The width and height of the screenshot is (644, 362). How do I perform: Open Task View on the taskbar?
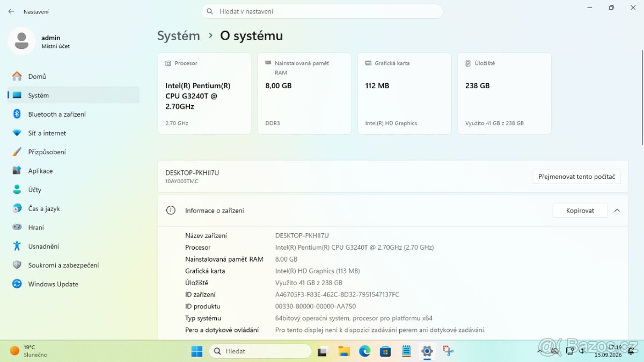click(x=323, y=351)
